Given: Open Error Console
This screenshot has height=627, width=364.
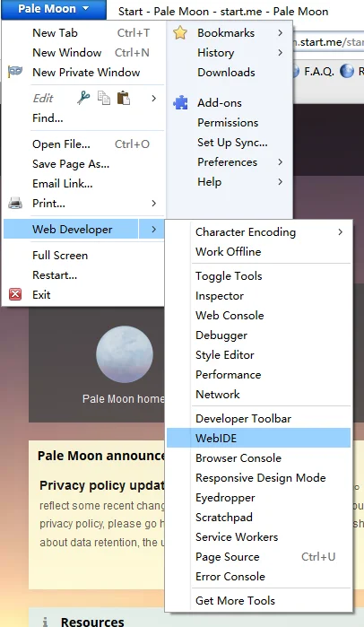Looking at the screenshot, I should point(258,576).
